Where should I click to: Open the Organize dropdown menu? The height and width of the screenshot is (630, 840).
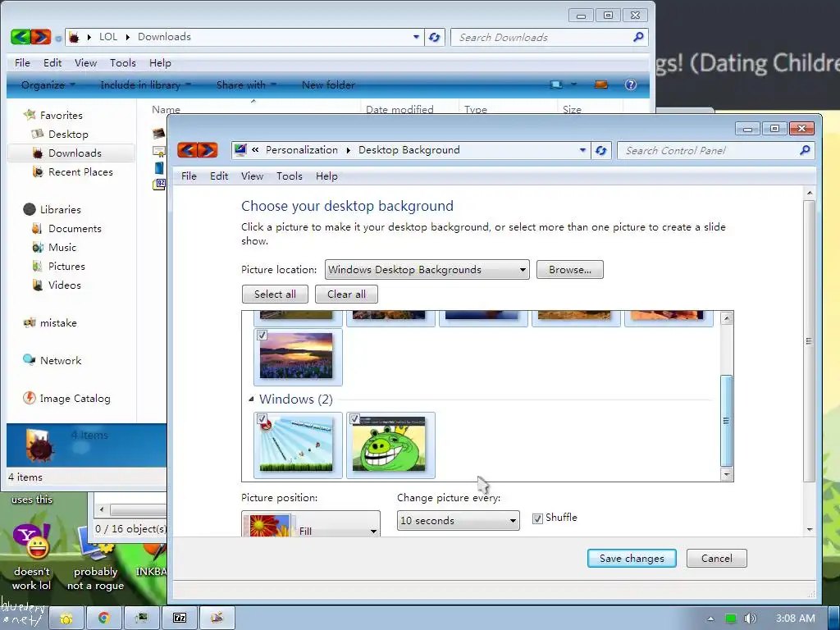coord(48,85)
